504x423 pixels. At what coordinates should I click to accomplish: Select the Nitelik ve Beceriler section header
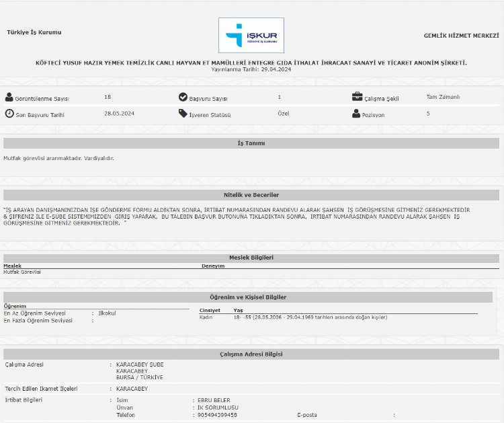coord(251,195)
